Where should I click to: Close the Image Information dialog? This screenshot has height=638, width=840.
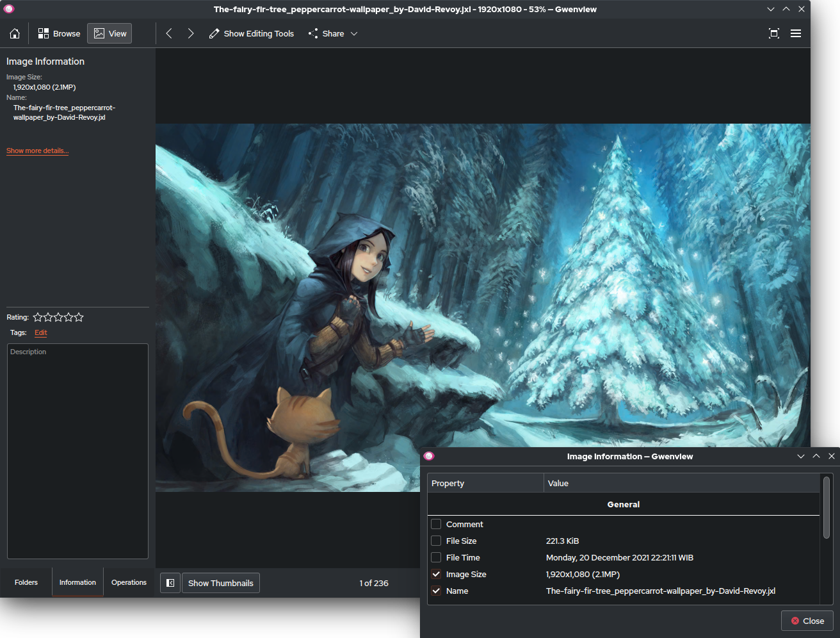pyautogui.click(x=807, y=621)
